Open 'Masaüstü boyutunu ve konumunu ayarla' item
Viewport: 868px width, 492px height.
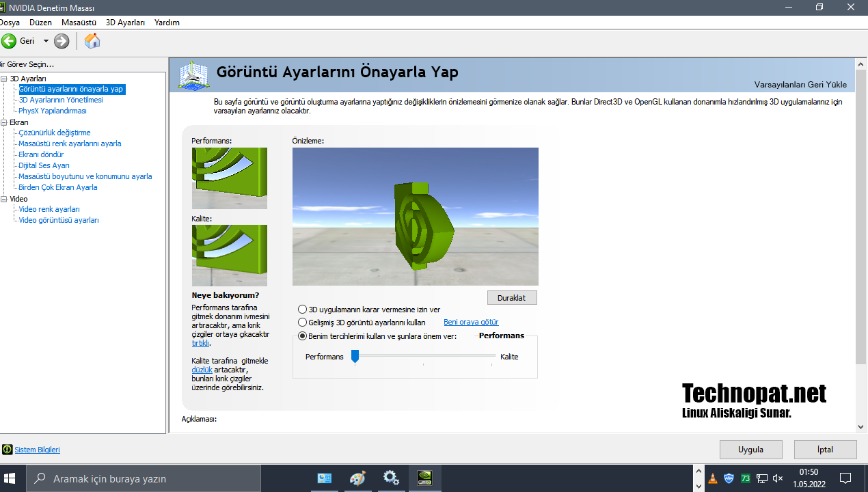click(x=85, y=176)
